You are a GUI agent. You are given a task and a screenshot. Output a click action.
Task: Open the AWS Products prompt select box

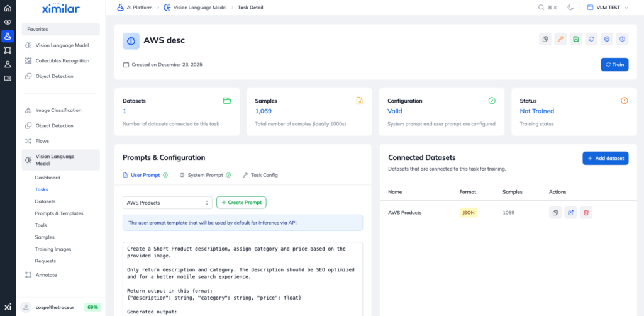(x=167, y=203)
